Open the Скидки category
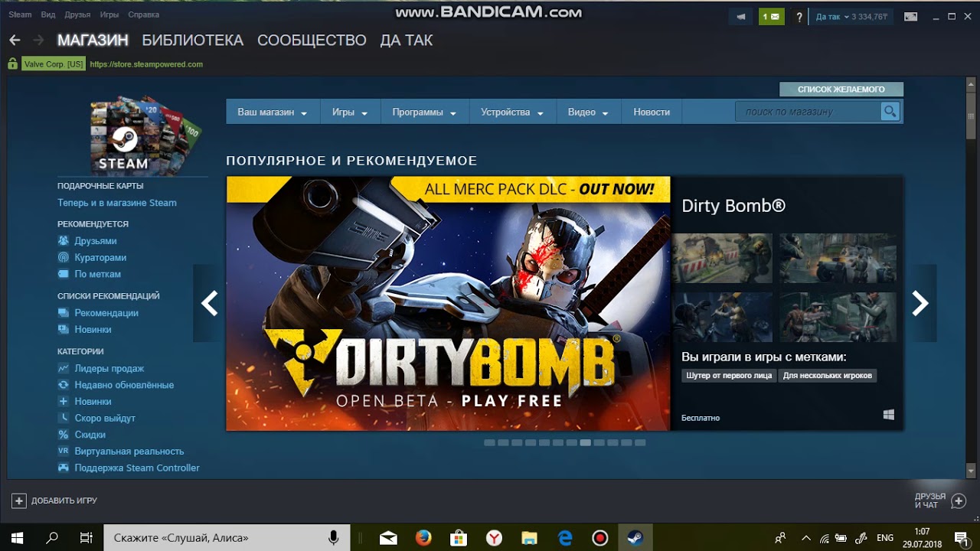This screenshot has height=551, width=980. coord(90,435)
